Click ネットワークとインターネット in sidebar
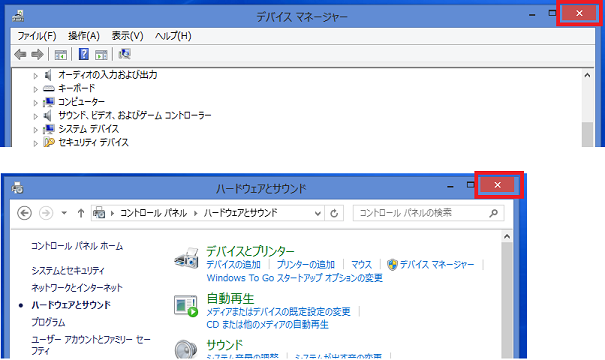605x360 pixels. [x=77, y=287]
